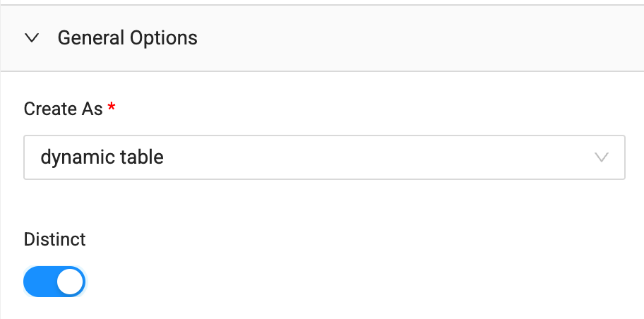The height and width of the screenshot is (319, 644).
Task: Click the red required asterisk
Action: pyautogui.click(x=112, y=107)
